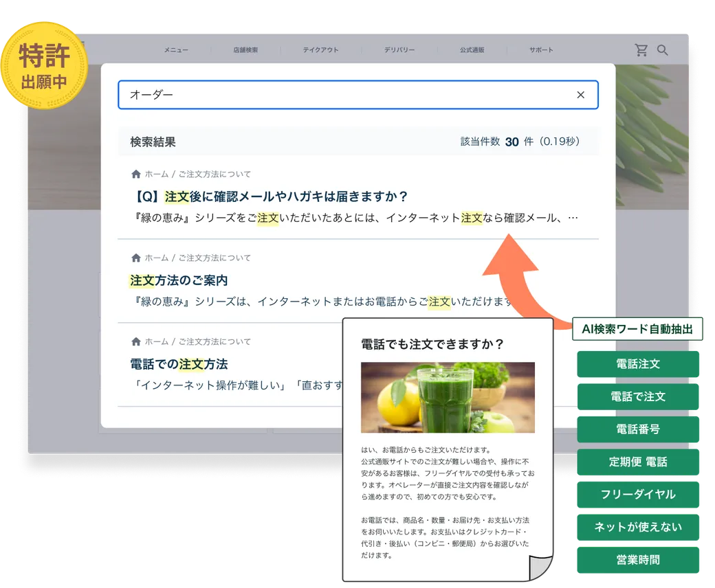Open the 店舗検索 navigation item

[245, 50]
